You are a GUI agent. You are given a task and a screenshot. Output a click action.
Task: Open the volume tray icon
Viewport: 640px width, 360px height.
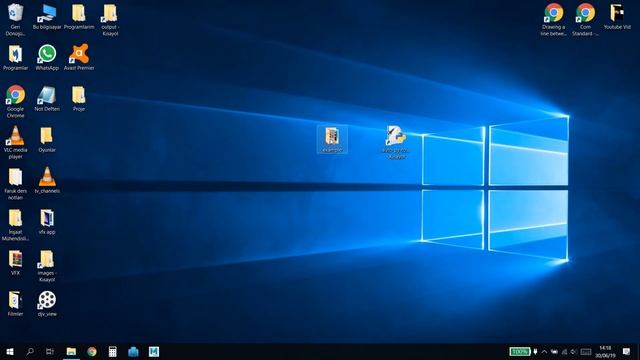coord(574,351)
